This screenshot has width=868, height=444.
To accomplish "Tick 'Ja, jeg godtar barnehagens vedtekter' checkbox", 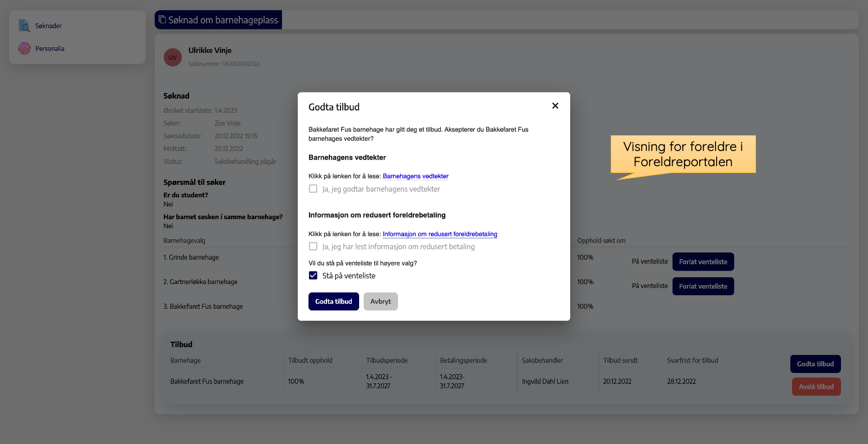I will coord(313,189).
